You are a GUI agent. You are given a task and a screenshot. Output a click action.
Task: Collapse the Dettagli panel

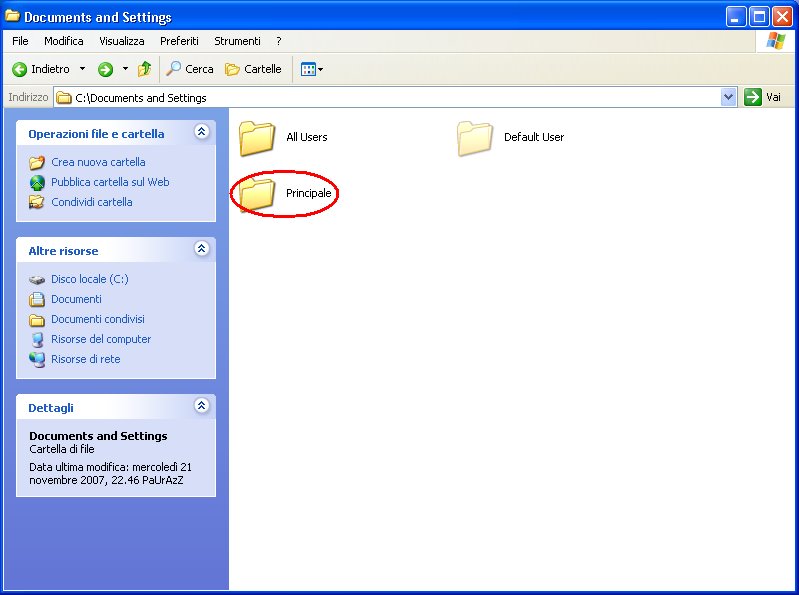202,405
